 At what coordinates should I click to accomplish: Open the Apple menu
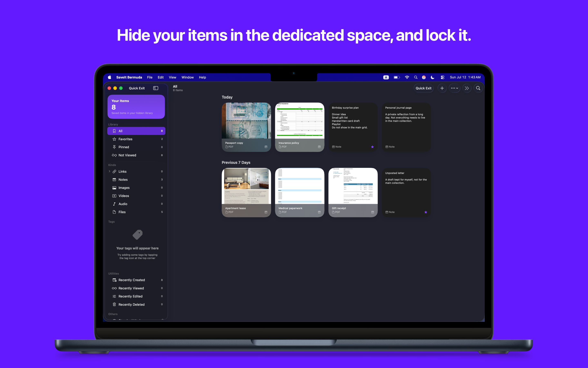click(x=110, y=77)
